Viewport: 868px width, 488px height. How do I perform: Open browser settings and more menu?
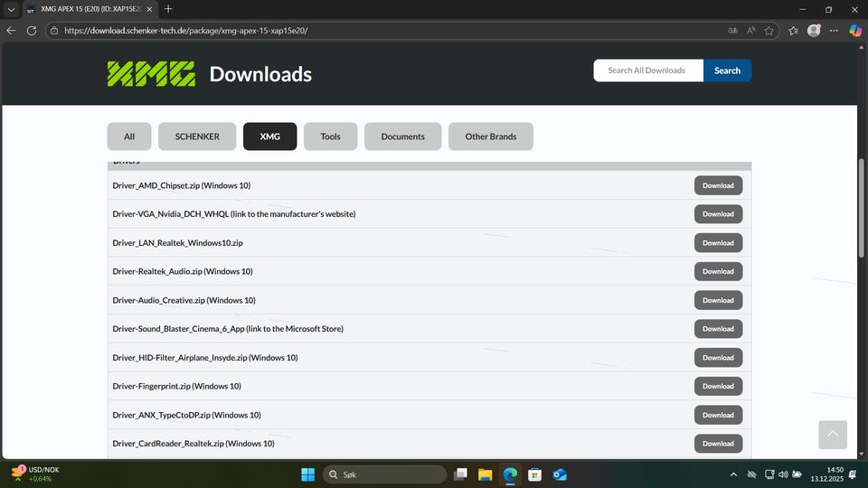pyautogui.click(x=834, y=31)
